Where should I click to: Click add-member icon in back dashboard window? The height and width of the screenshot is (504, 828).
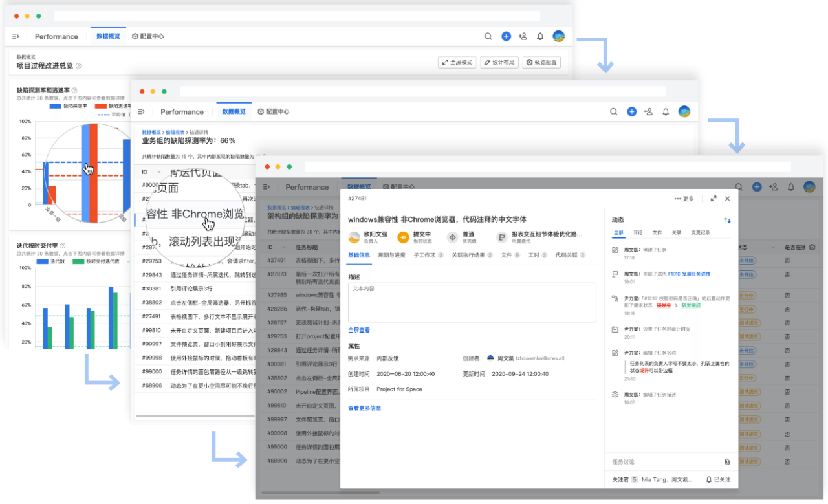pos(523,37)
